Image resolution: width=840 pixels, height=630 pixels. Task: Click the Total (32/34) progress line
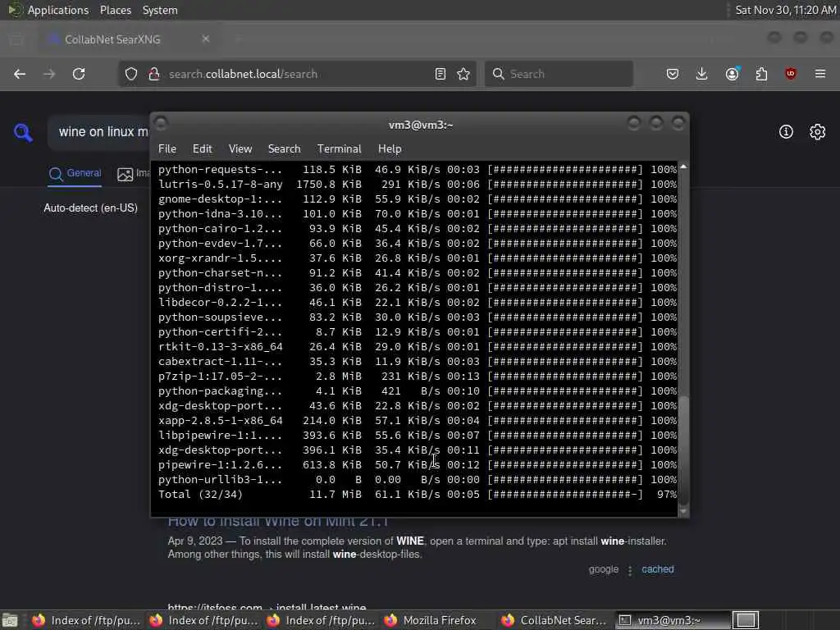[x=418, y=495]
